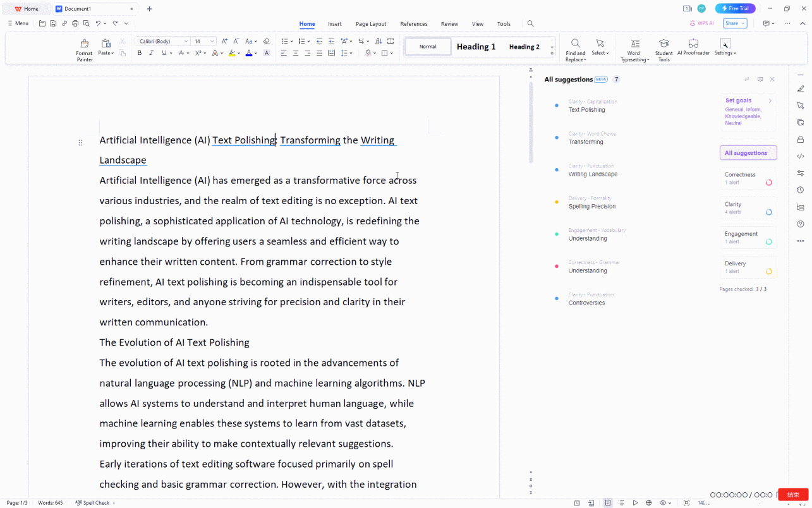Increase font size

(224, 41)
